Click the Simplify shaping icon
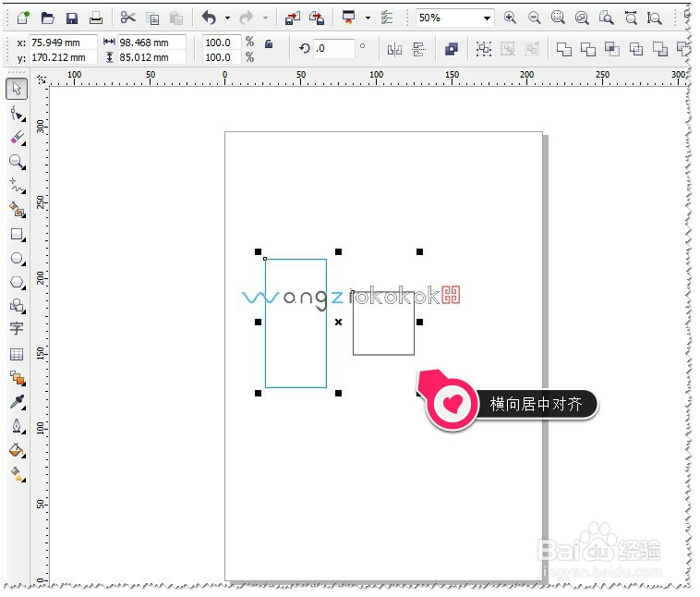The height and width of the screenshot is (597, 700). [x=636, y=49]
